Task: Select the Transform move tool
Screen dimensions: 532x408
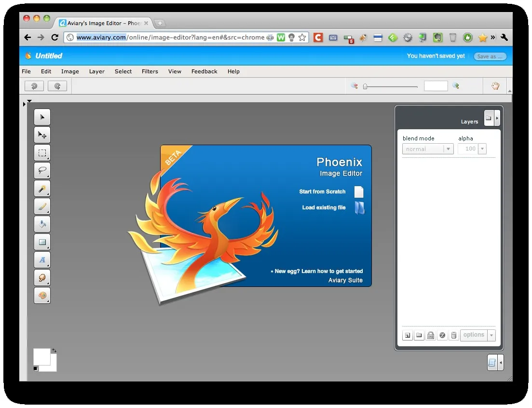Action: pos(42,135)
